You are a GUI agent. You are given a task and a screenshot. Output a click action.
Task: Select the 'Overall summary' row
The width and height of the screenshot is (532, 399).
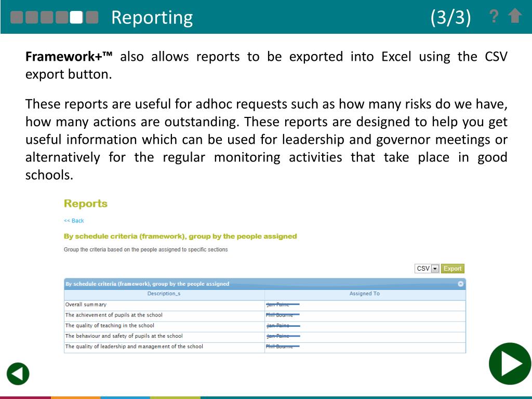tap(264, 305)
